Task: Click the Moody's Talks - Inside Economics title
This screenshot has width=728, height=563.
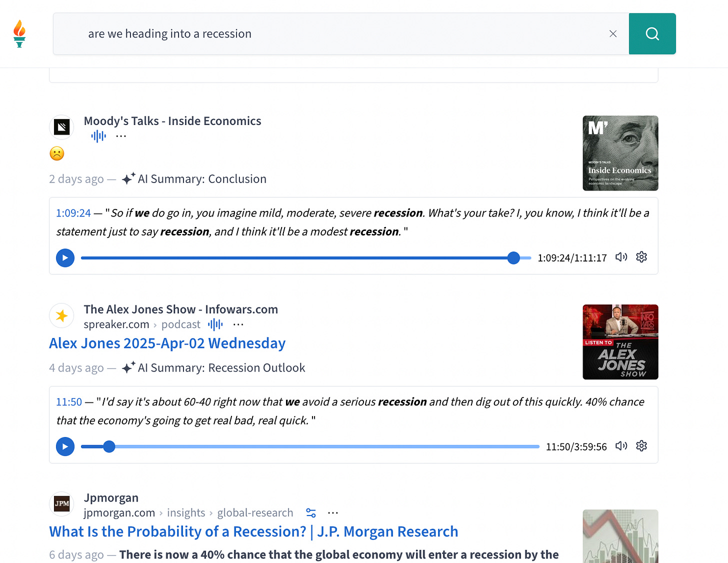Action: click(172, 121)
